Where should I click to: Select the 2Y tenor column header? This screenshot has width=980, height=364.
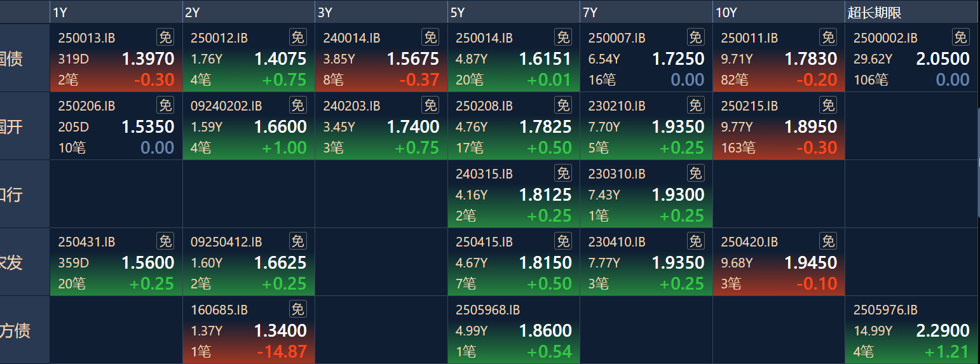[248, 13]
